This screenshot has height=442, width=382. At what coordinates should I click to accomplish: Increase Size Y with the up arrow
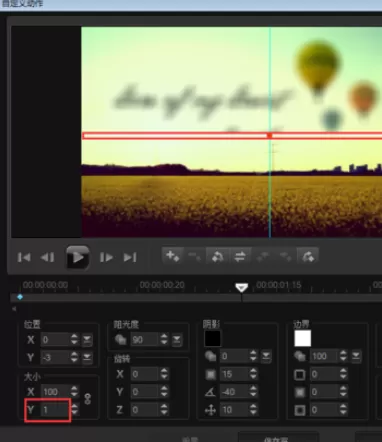coord(75,407)
